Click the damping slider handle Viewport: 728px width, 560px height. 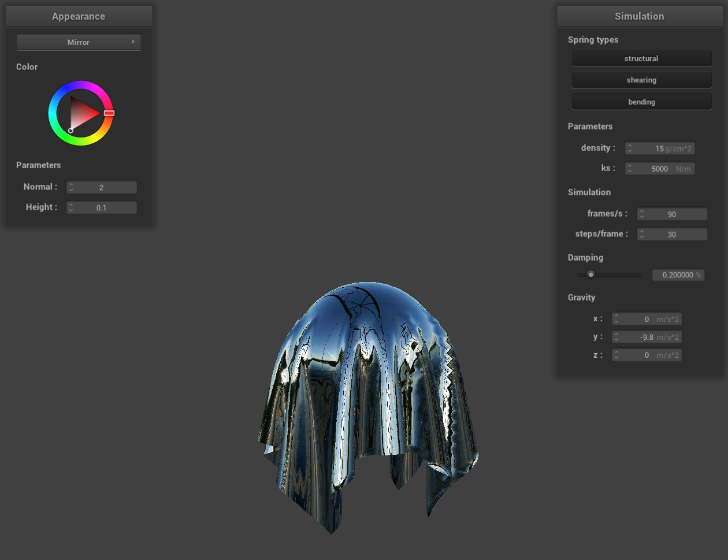(590, 275)
